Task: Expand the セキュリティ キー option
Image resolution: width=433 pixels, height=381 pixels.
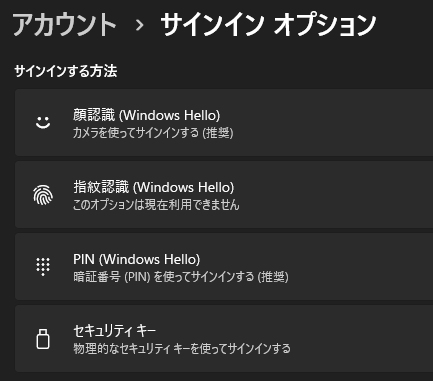Action: (x=224, y=339)
